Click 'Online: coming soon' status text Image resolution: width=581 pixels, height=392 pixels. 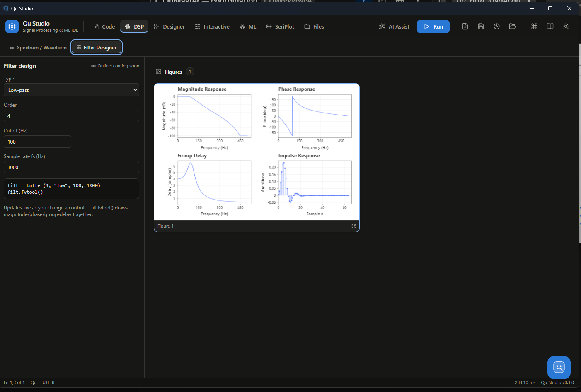(115, 66)
